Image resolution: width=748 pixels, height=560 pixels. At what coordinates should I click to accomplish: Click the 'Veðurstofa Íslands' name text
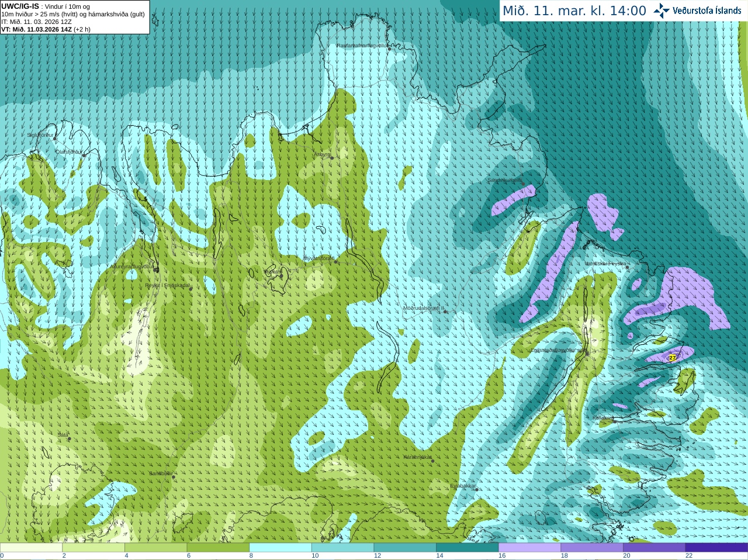point(707,11)
